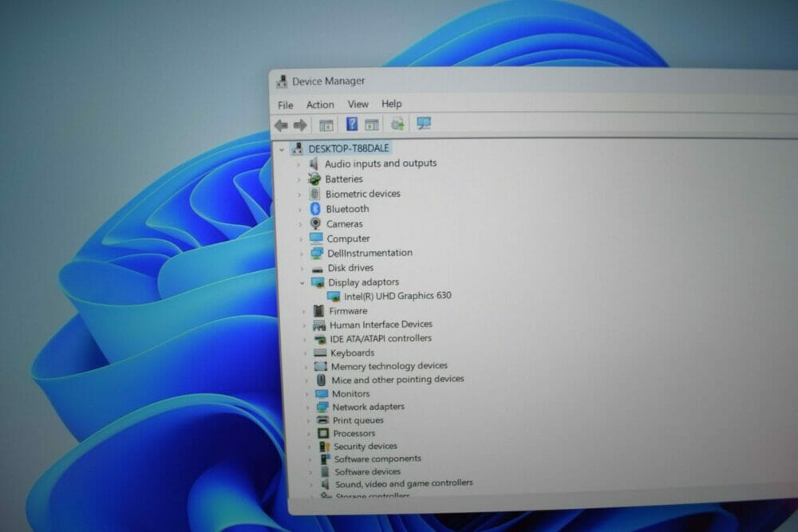This screenshot has width=798, height=532.
Task: Click the IDE ATA/ATAPI controllers icon
Action: (320, 339)
